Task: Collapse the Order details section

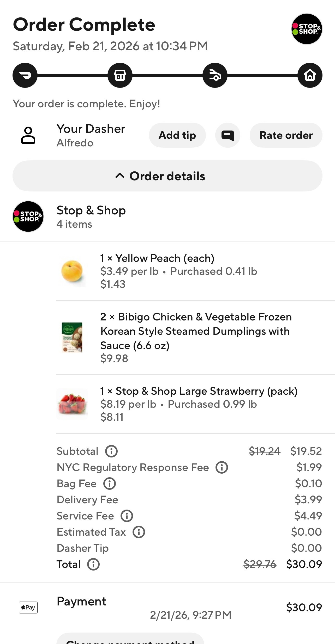Action: [x=167, y=176]
